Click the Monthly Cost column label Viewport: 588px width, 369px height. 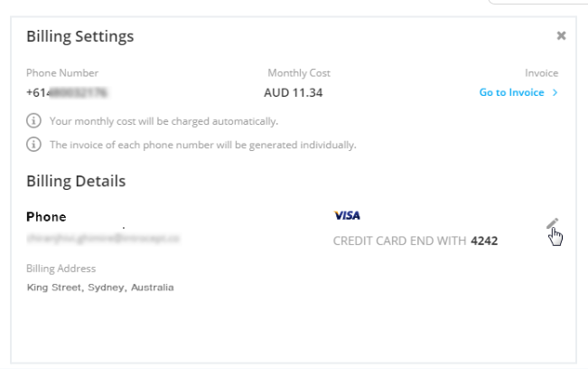pyautogui.click(x=299, y=73)
